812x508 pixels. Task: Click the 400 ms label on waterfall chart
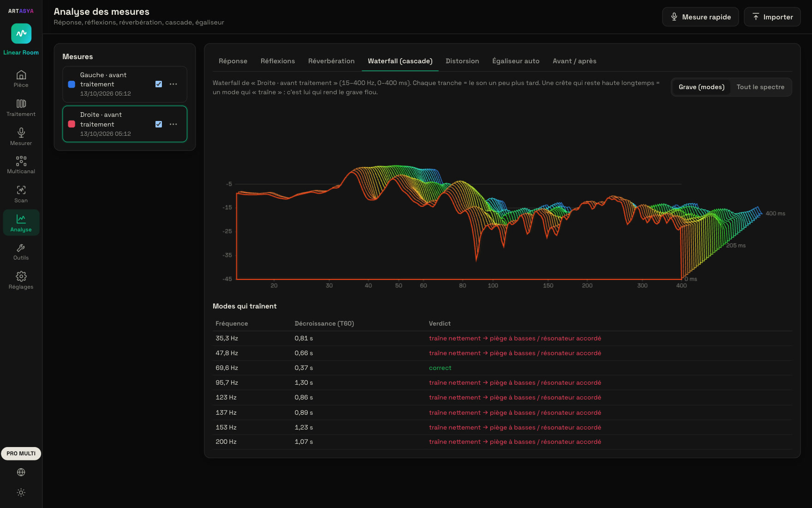[x=775, y=213]
